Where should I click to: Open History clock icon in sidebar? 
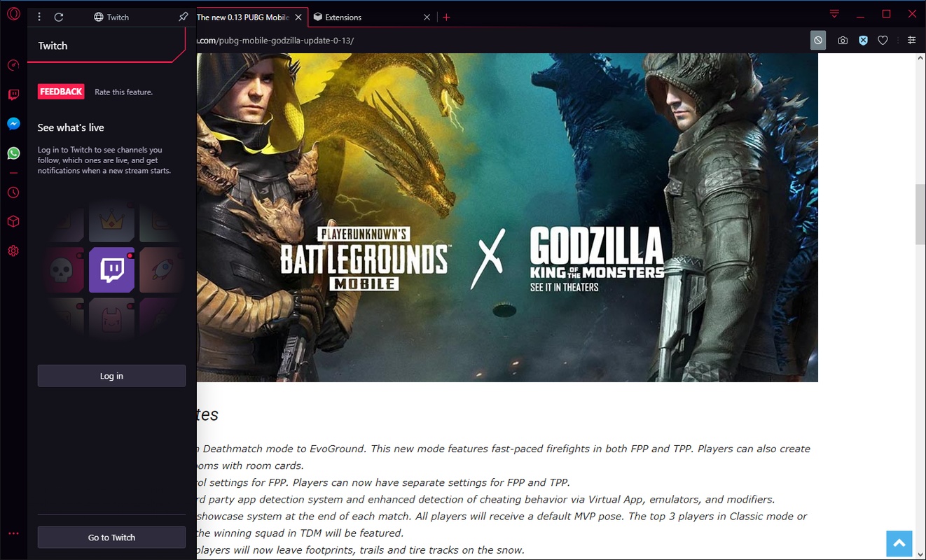(x=13, y=192)
